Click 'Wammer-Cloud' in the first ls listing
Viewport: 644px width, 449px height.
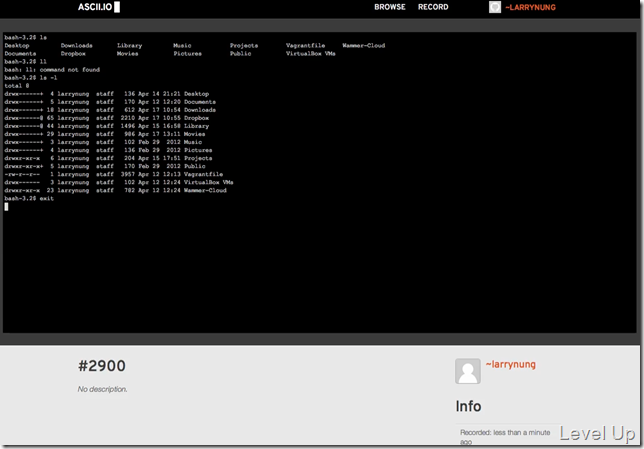click(x=364, y=46)
